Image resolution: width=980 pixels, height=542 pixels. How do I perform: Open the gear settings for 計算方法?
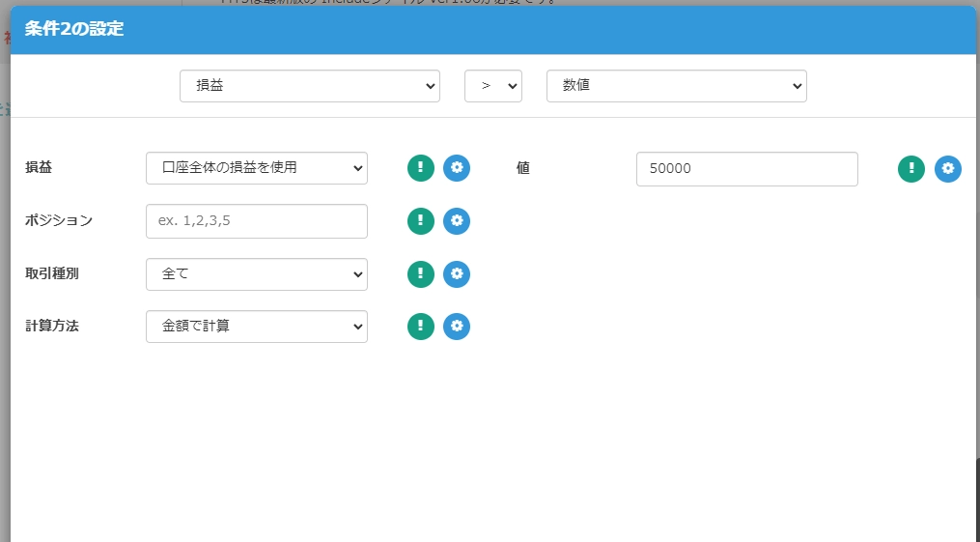457,327
